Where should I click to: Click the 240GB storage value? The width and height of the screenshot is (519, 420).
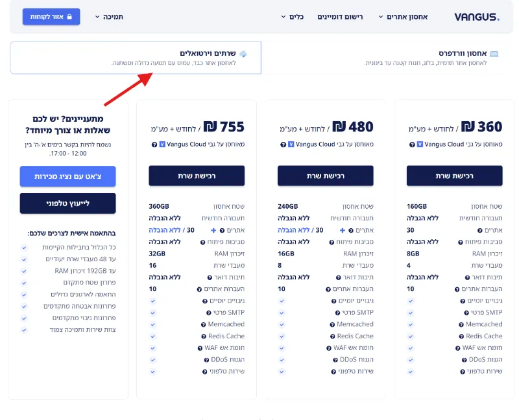click(287, 206)
